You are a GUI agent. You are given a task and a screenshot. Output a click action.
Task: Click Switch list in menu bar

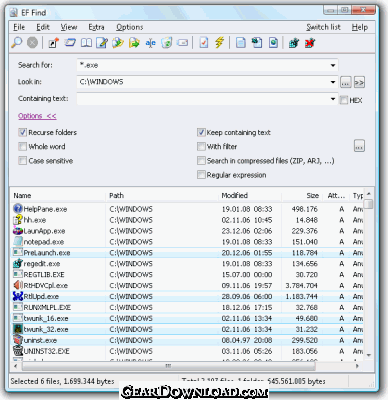[x=323, y=27]
